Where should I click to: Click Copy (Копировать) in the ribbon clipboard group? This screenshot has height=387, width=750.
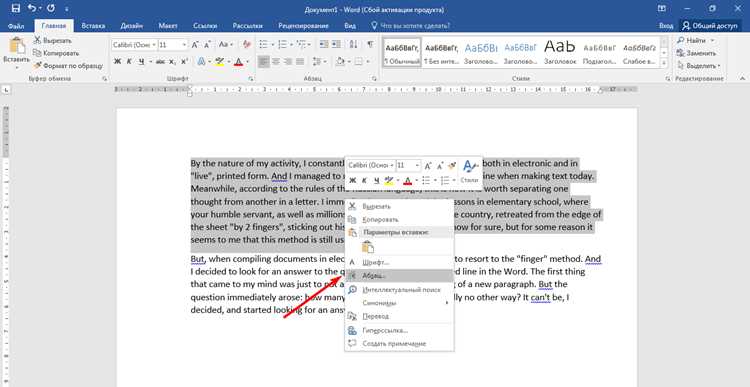56,53
